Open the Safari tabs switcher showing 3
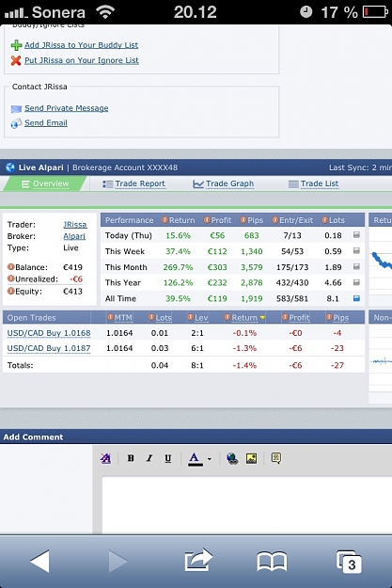Screen dimensions: 392x588 (349, 562)
